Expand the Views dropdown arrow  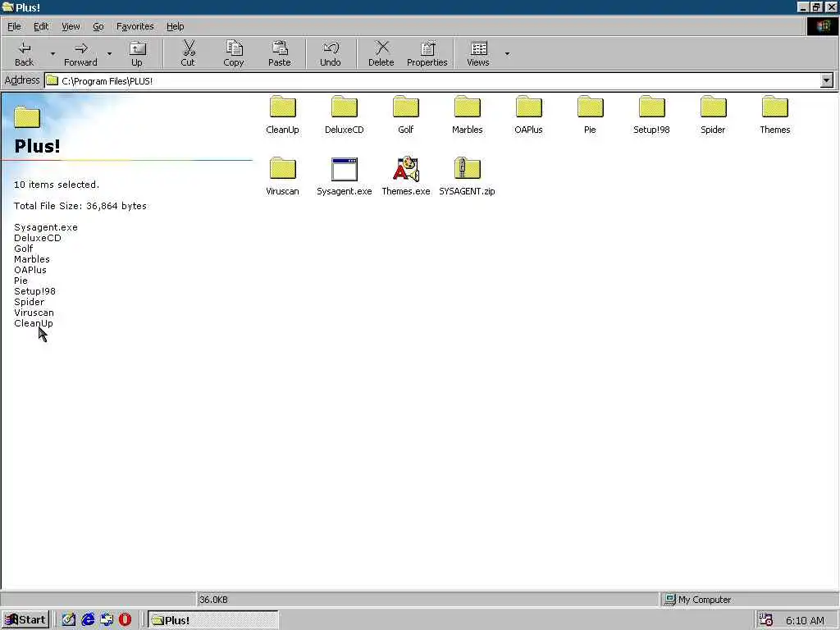click(x=507, y=53)
